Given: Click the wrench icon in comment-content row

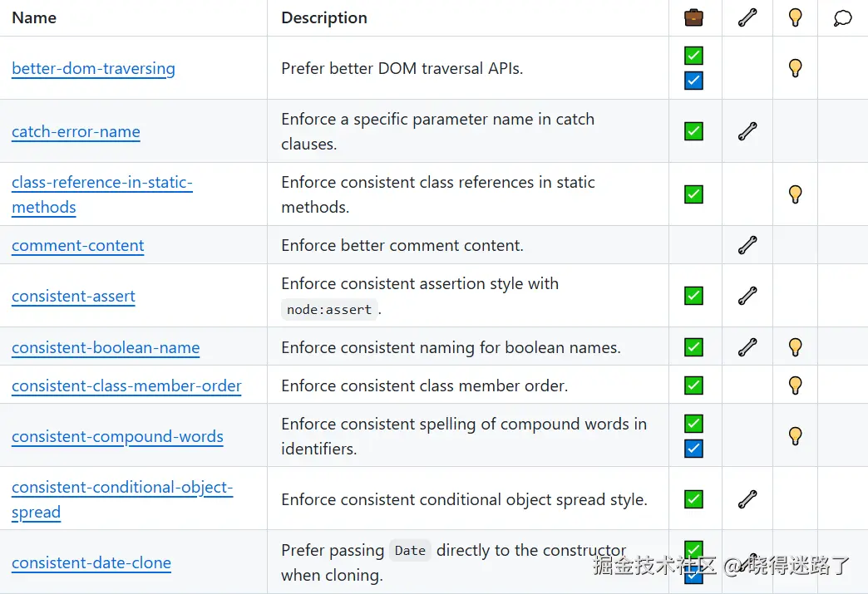Looking at the screenshot, I should pyautogui.click(x=747, y=245).
